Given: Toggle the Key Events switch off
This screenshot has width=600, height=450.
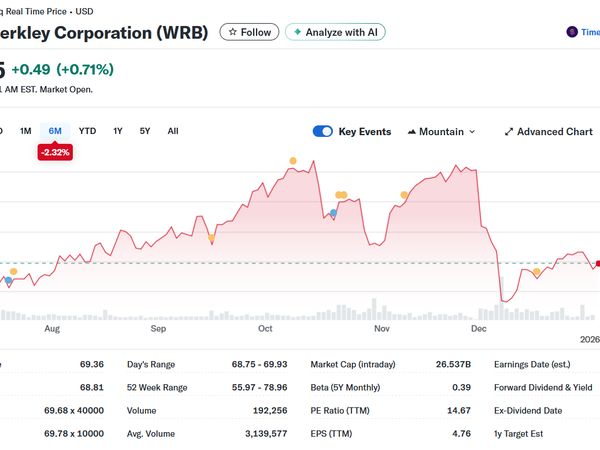Looking at the screenshot, I should pos(323,131).
